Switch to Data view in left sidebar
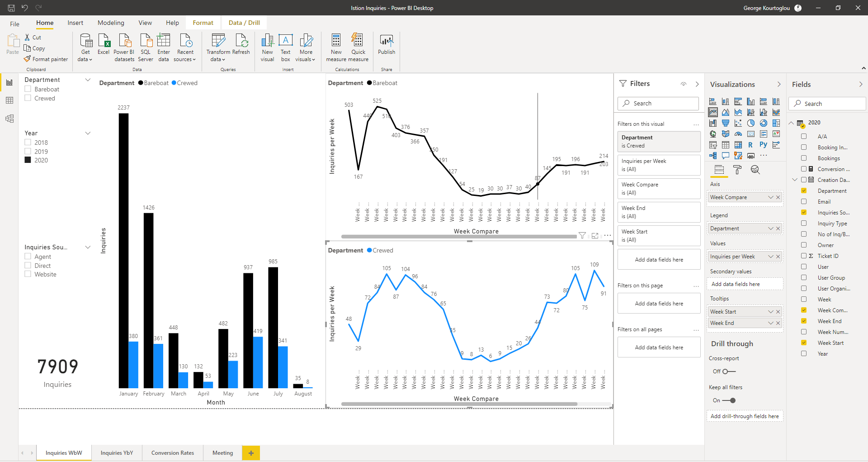Viewport: 868px width, 462px height. (9, 100)
